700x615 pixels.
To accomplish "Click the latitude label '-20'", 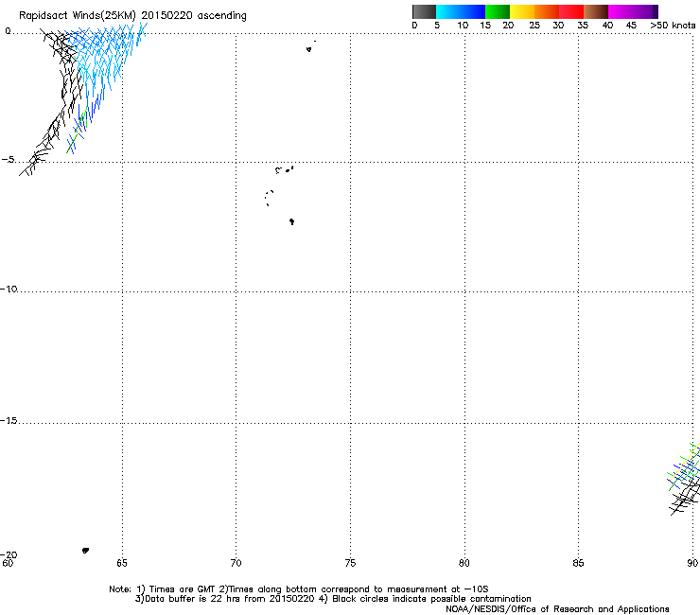I will 9,554.
